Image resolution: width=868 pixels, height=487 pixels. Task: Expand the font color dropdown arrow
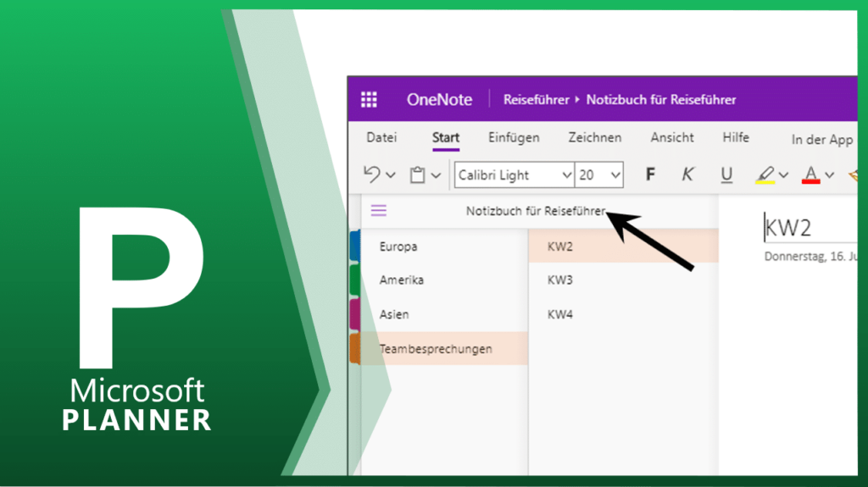[830, 175]
